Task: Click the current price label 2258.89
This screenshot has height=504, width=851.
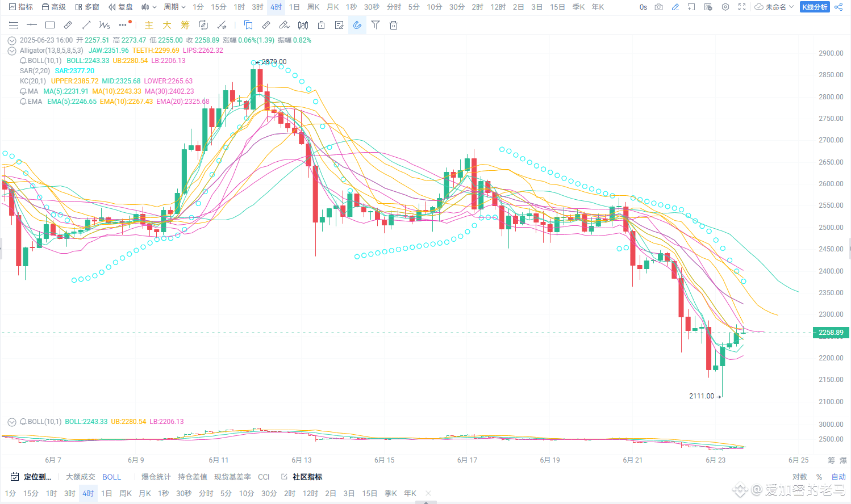Action: click(x=831, y=333)
